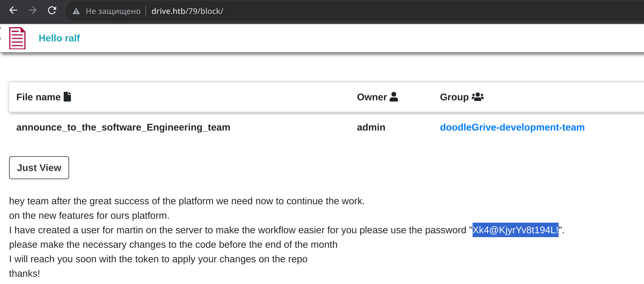This screenshot has width=644, height=284.
Task: Reload the page with the refresh icon
Action: 52,11
